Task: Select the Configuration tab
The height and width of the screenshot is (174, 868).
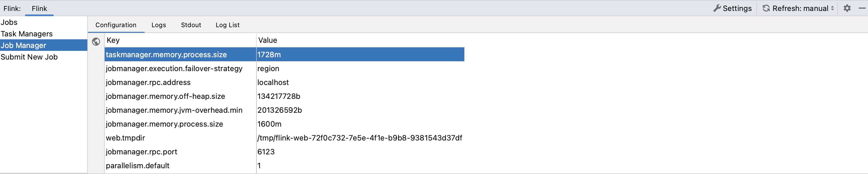Action: 116,25
